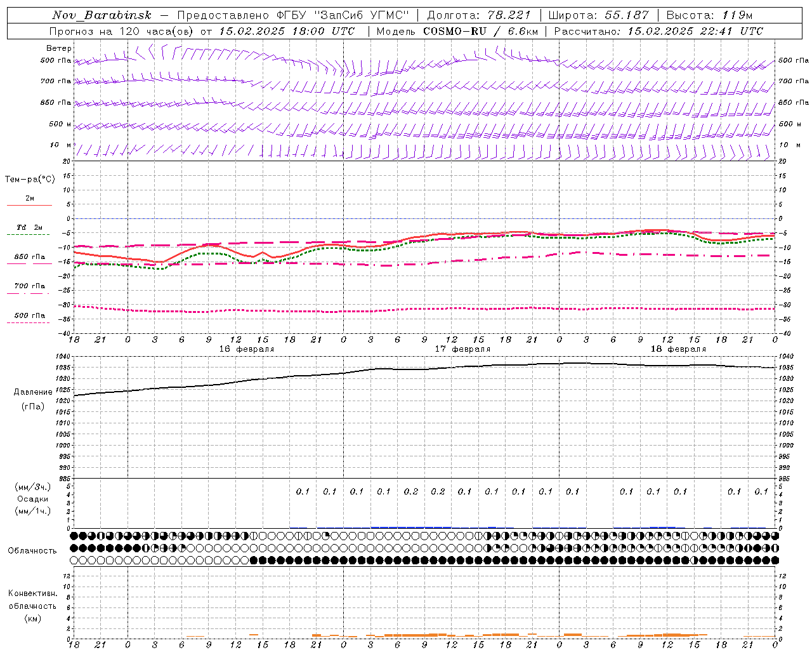The image size is (812, 650).
Task: Click the "(гПа)" unit under Давление
Action: [x=33, y=406]
